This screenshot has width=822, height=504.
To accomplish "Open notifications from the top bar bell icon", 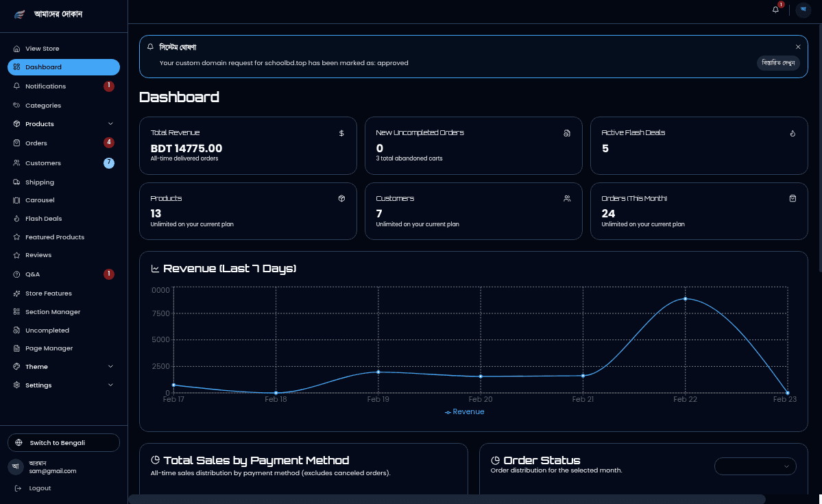I will 775,10.
